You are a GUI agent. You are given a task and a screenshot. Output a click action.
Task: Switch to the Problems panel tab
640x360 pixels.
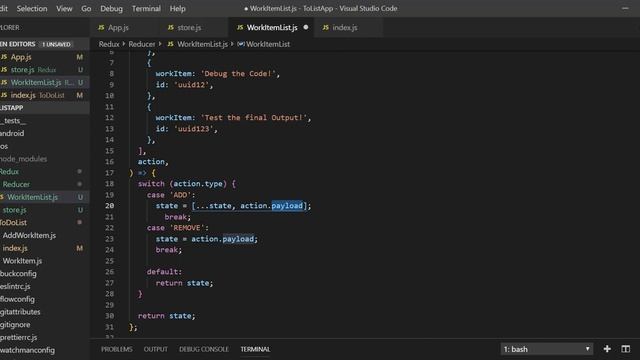[117, 349]
